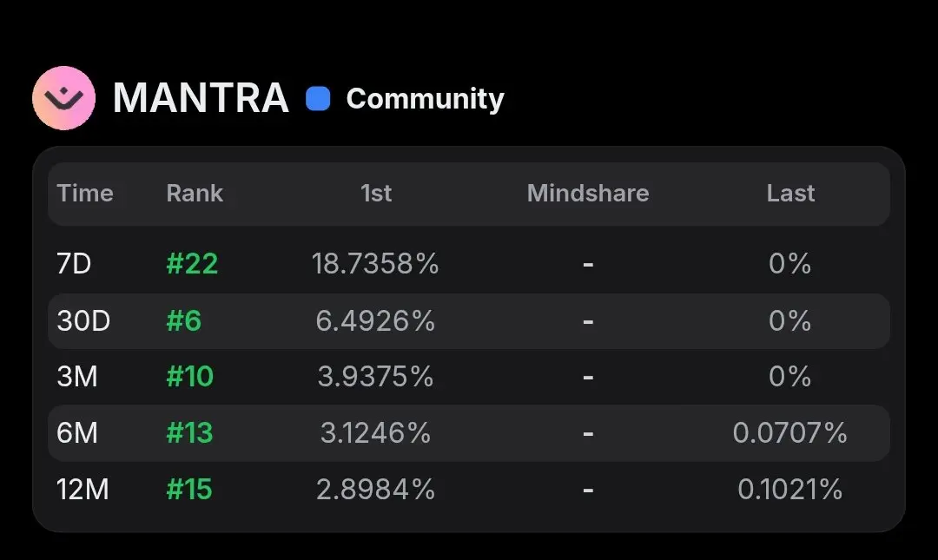
Task: Click the 18.7358% value
Action: [x=375, y=264]
